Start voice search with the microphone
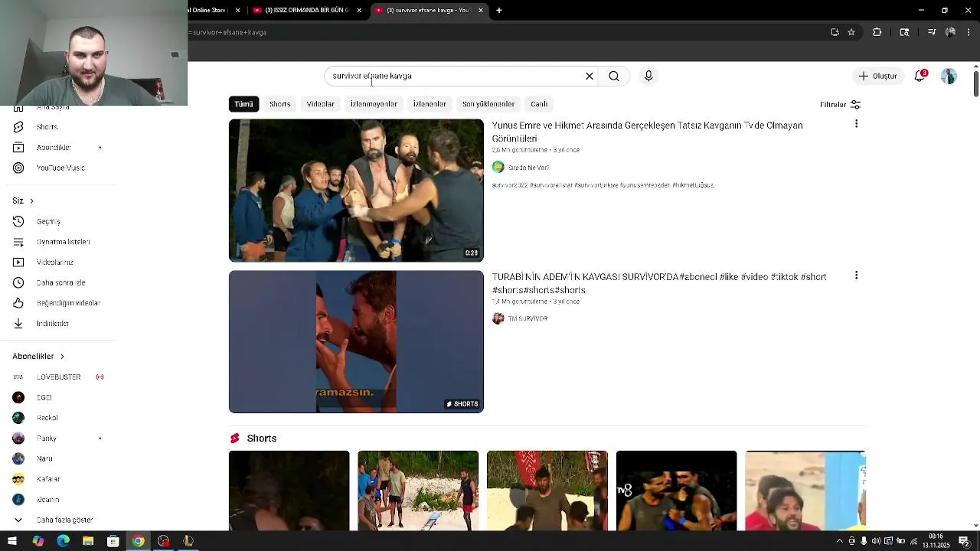The image size is (980, 551). (x=648, y=76)
